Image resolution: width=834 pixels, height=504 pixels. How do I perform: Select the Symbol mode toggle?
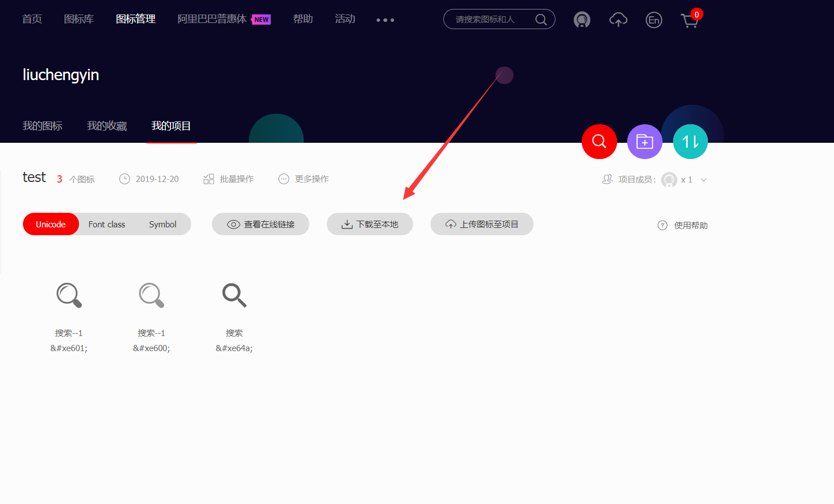(163, 224)
